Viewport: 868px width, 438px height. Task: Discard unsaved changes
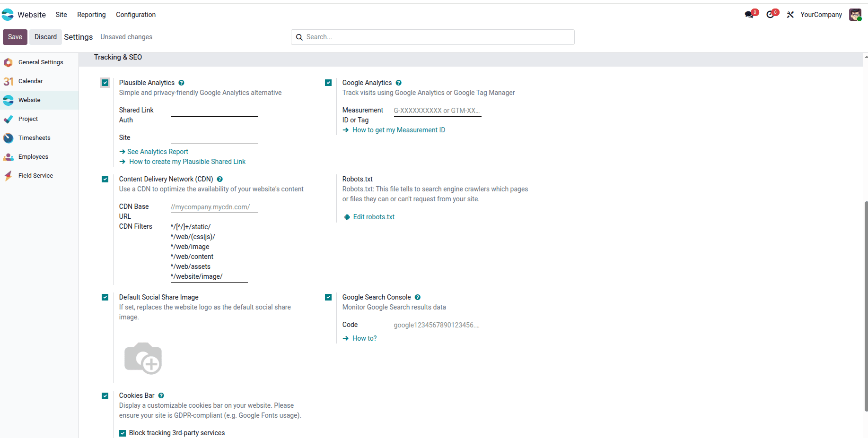point(45,37)
